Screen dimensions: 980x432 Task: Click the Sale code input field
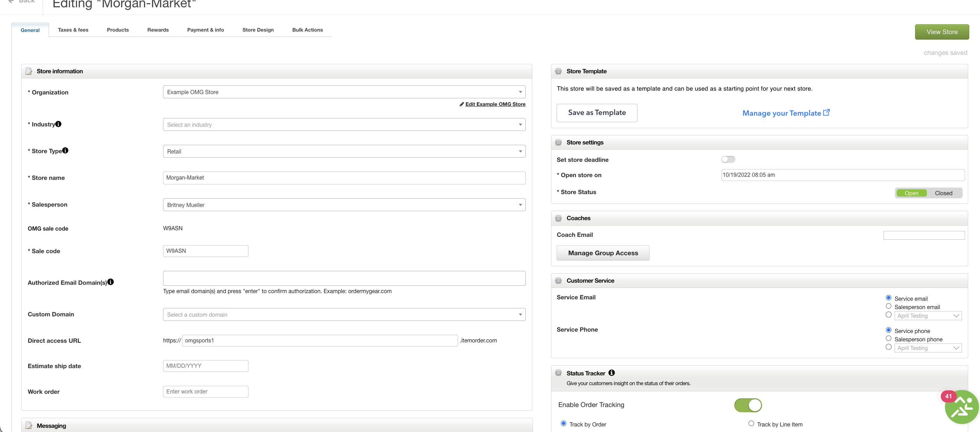(x=206, y=251)
